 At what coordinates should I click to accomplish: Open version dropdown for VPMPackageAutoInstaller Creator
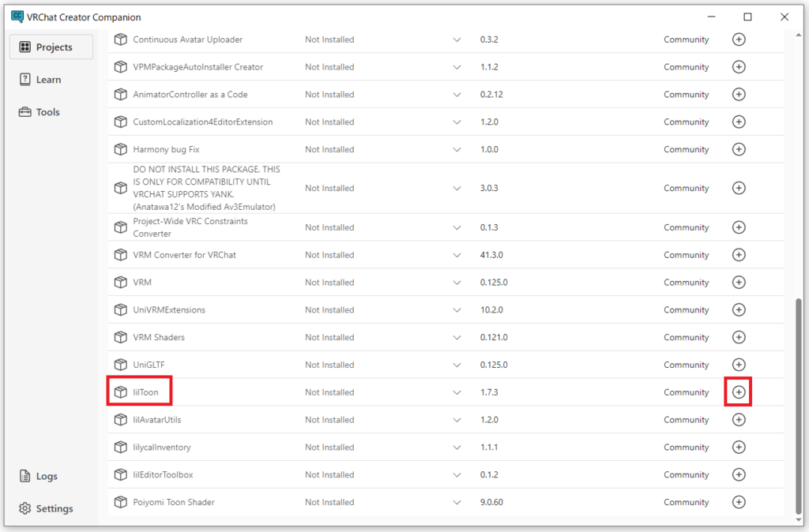tap(457, 67)
